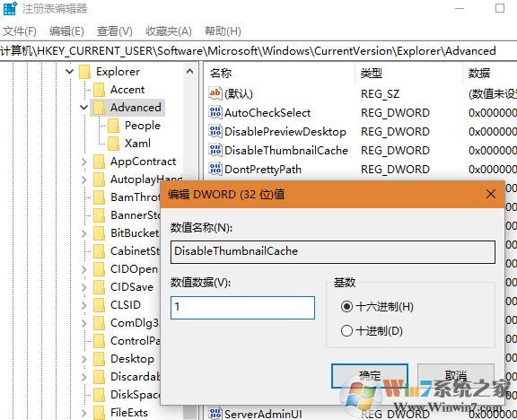Select the 十六进制(H) hexadecimal radio button
Screen dimensions: 517x420
tap(346, 307)
